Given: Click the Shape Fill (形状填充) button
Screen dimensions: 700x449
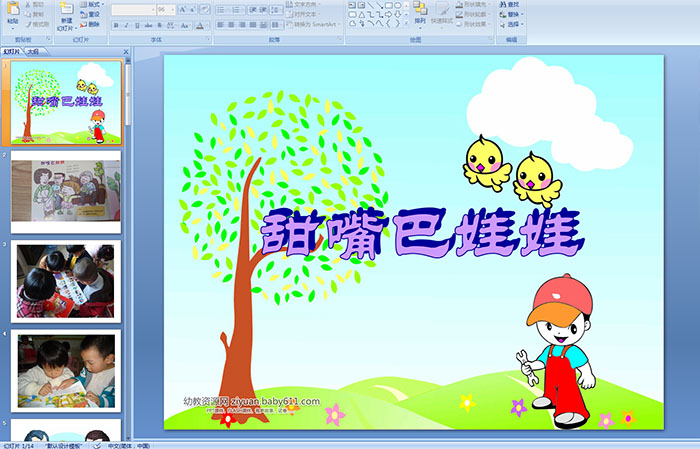Looking at the screenshot, I should click(472, 4).
